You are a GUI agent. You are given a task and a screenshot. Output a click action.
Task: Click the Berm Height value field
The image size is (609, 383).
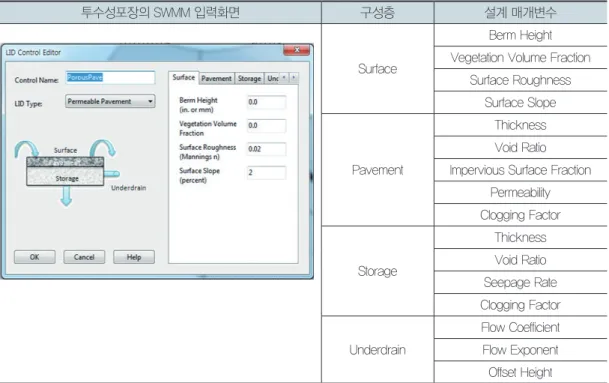266,102
